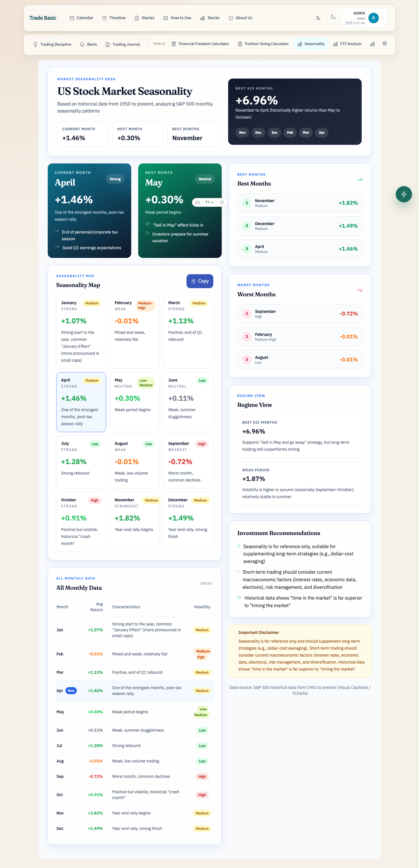Image resolution: width=419 pixels, height=868 pixels.
Task: Click the Trade Basic logo link
Action: [x=43, y=18]
